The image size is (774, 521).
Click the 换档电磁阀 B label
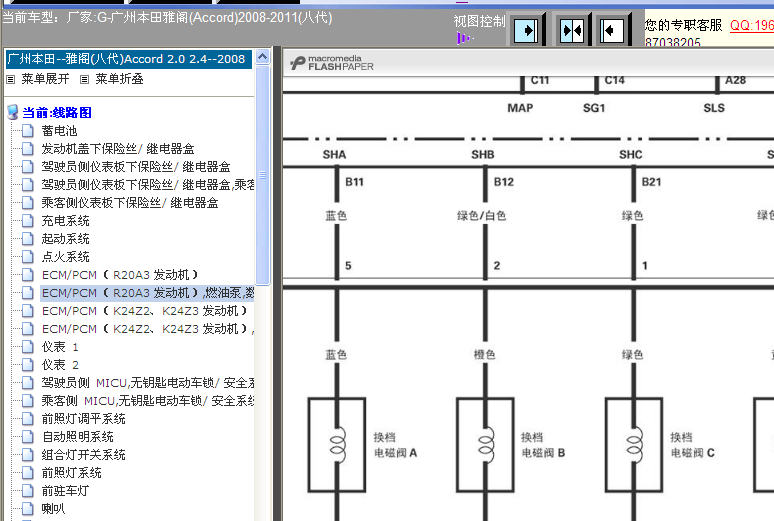(543, 445)
